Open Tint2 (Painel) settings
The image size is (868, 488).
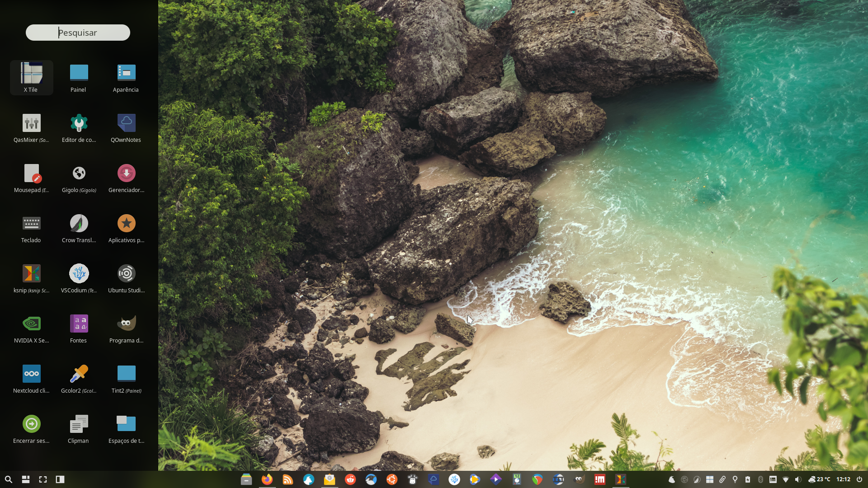point(126,378)
